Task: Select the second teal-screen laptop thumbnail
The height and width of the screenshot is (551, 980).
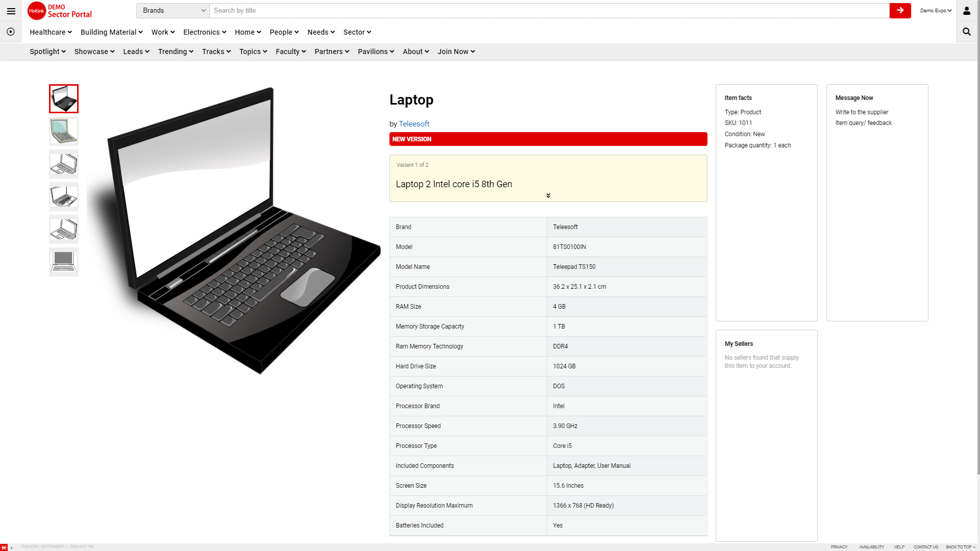Action: coord(64,132)
